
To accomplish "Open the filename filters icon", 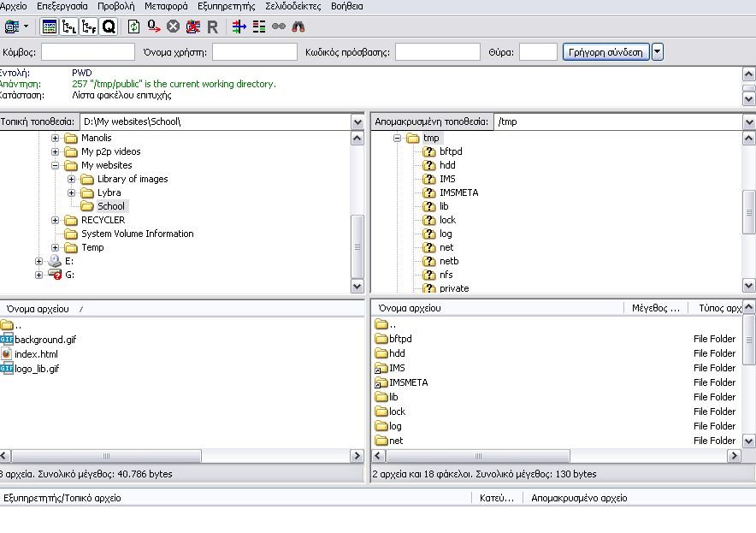I will (239, 27).
